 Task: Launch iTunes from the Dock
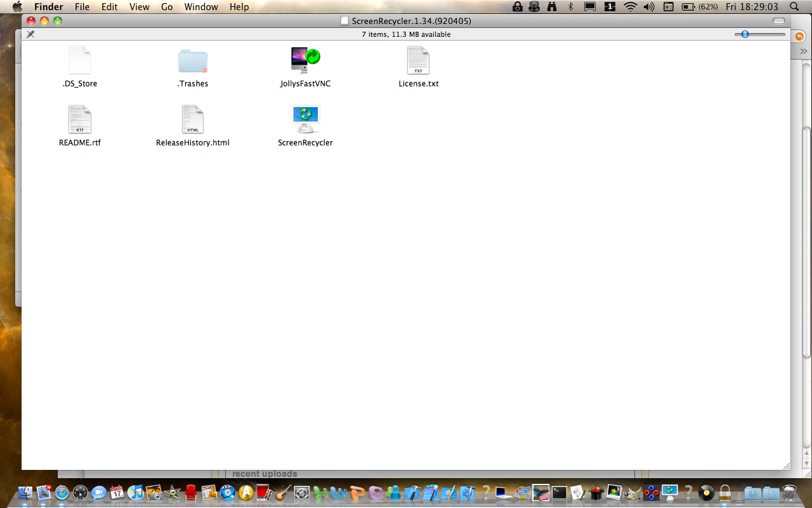point(135,492)
